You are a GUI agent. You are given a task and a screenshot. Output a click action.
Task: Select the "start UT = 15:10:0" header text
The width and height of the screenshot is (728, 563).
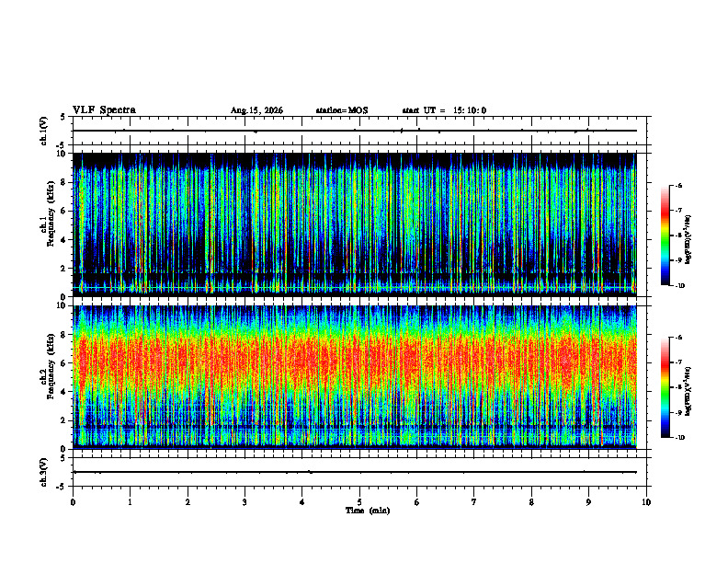(x=444, y=110)
